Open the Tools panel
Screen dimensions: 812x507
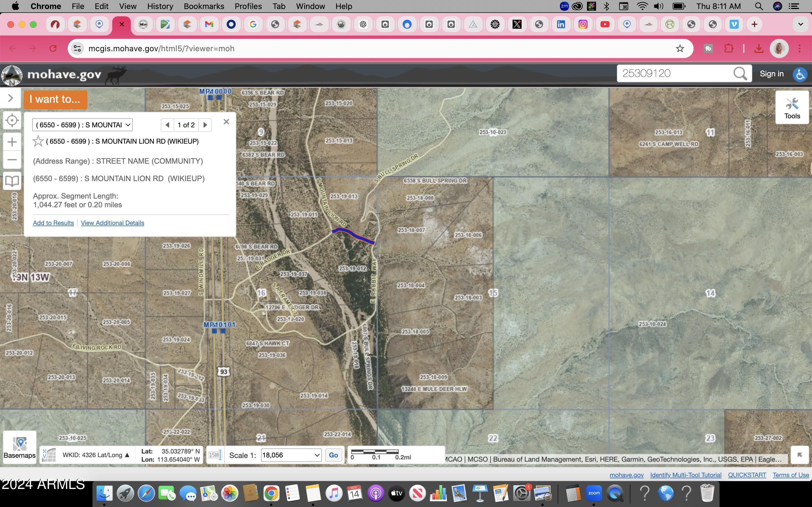[x=793, y=107]
